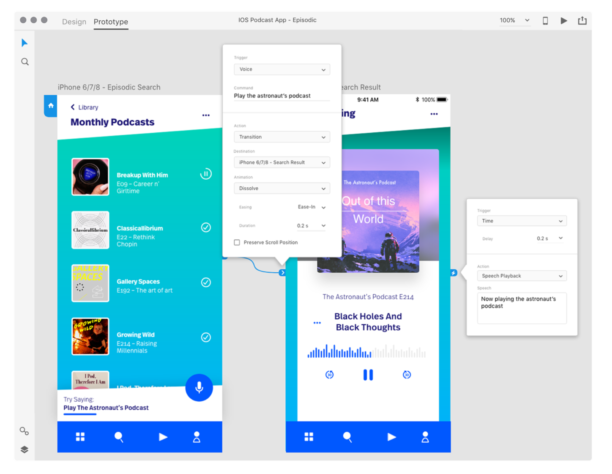Open the Time trigger dropdown
The width and height of the screenshot is (612, 474).
[x=522, y=221]
